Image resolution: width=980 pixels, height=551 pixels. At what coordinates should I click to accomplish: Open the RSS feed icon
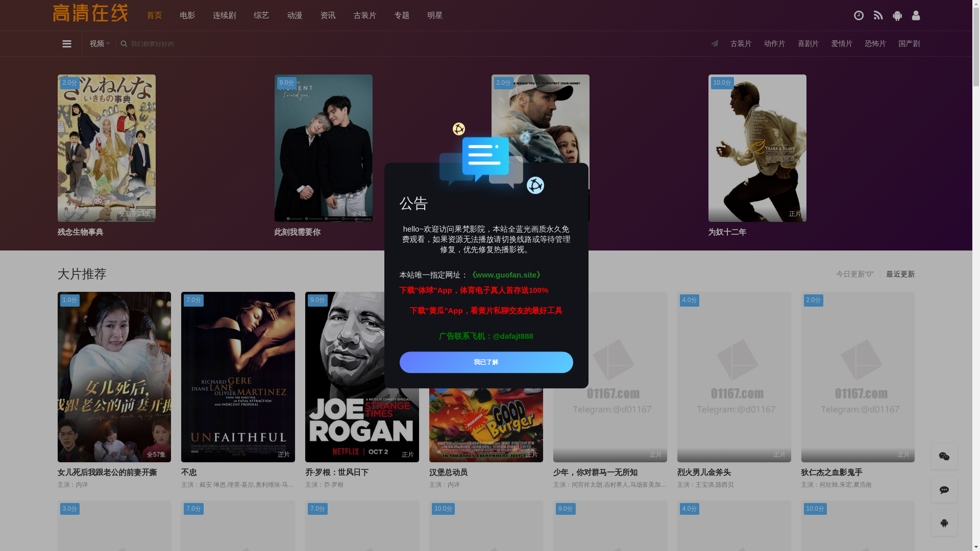878,15
